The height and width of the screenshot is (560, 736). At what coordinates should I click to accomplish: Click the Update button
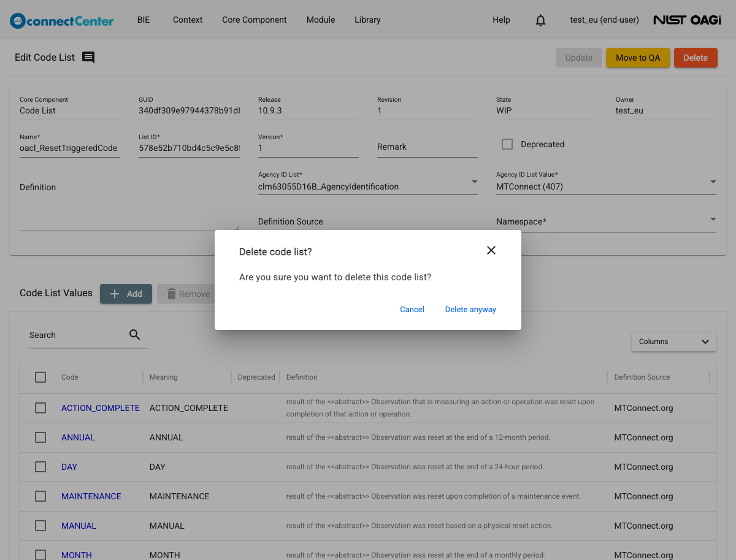(579, 58)
